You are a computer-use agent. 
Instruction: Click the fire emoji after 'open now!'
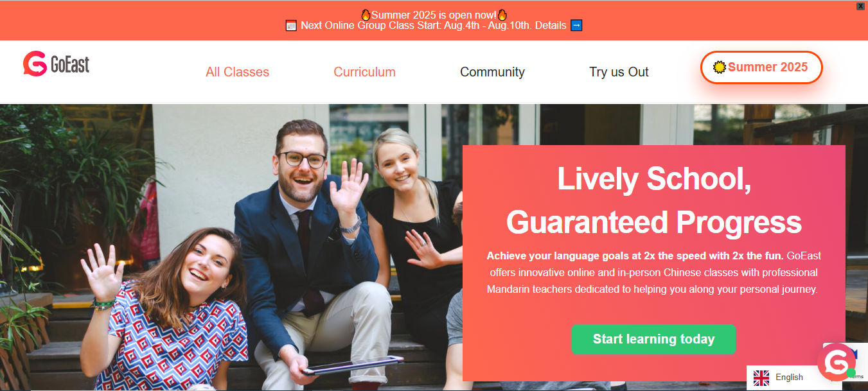click(502, 14)
